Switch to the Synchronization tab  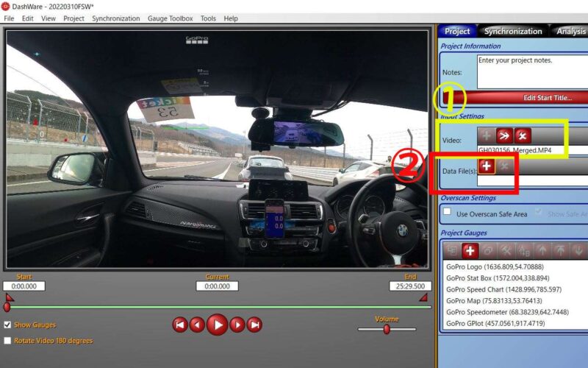[512, 31]
